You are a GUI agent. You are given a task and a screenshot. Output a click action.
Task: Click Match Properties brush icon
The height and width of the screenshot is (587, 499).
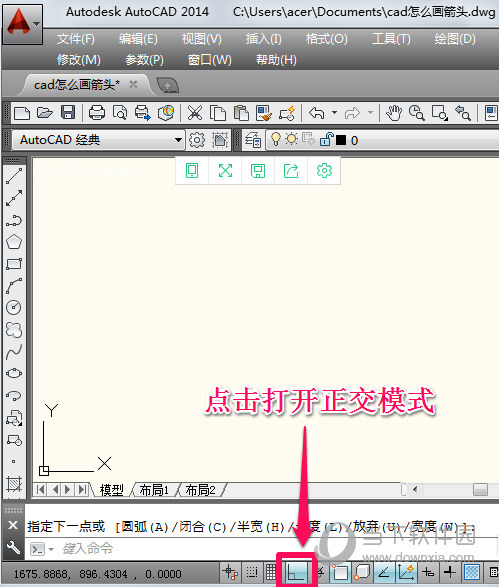pos(264,113)
